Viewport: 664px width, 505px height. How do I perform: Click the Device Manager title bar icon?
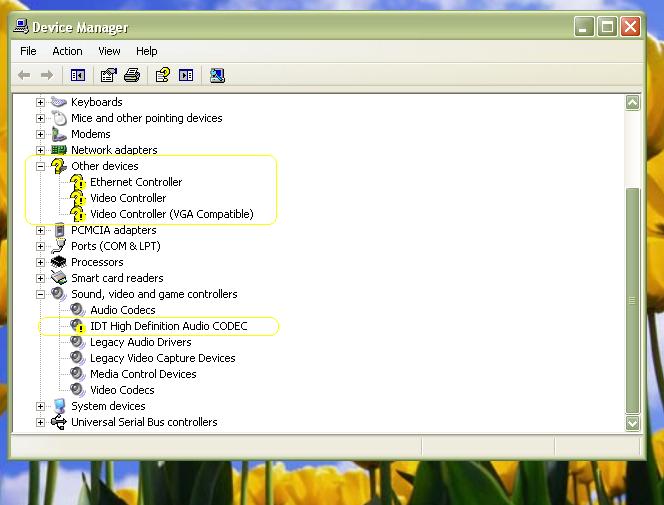pos(21,26)
